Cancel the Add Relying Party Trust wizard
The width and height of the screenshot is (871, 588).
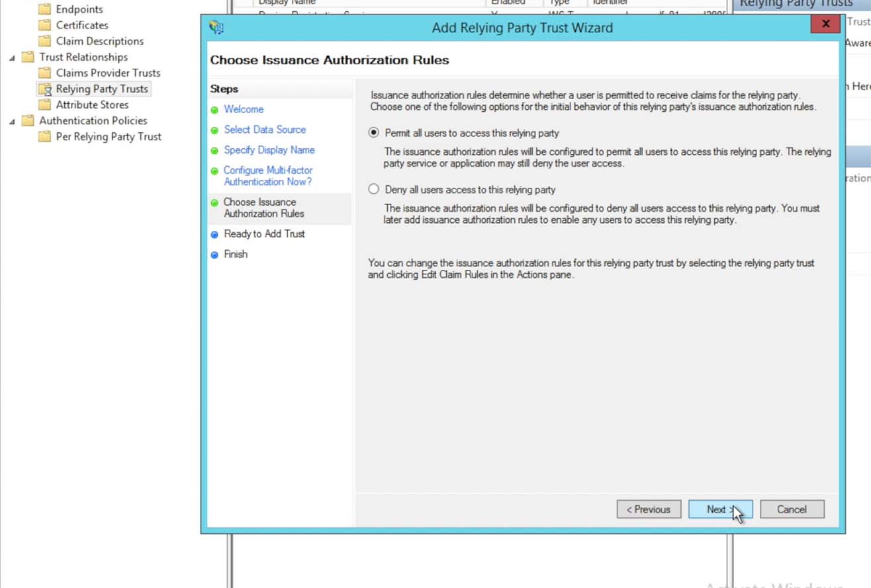tap(792, 509)
